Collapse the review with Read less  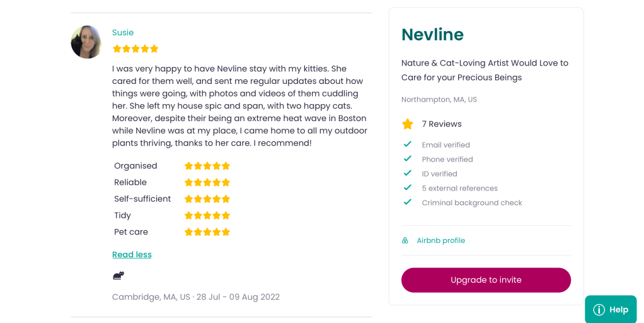point(132,255)
